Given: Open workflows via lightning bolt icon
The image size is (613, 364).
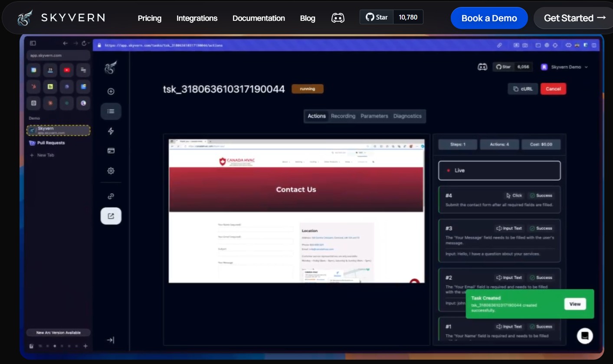Looking at the screenshot, I should click(111, 131).
